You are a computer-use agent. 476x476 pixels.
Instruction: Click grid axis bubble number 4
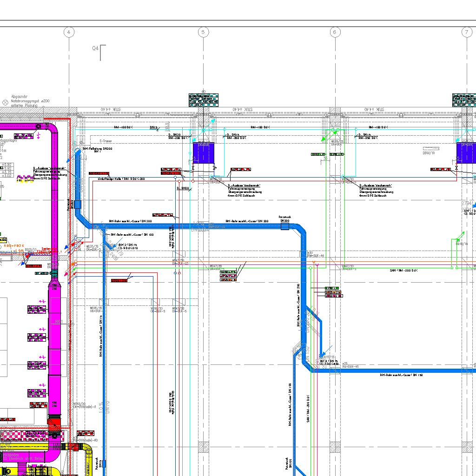tap(69, 32)
